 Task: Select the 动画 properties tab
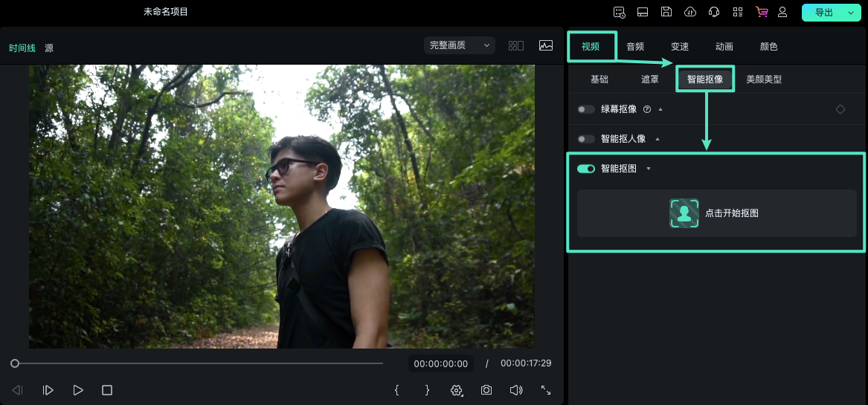[x=724, y=47]
